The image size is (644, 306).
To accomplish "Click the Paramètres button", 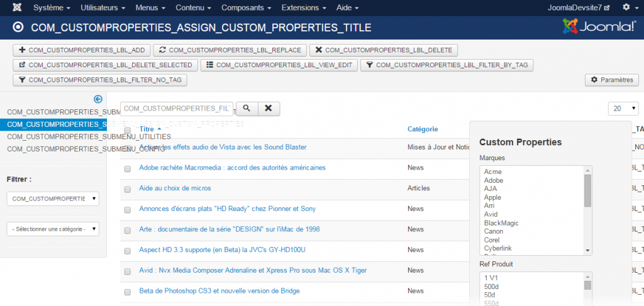I will coord(612,80).
